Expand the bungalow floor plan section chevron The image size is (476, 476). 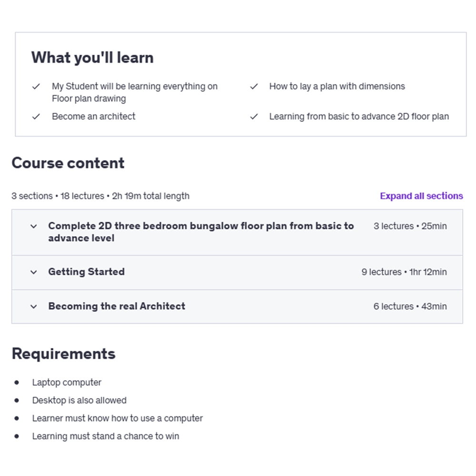point(33,227)
